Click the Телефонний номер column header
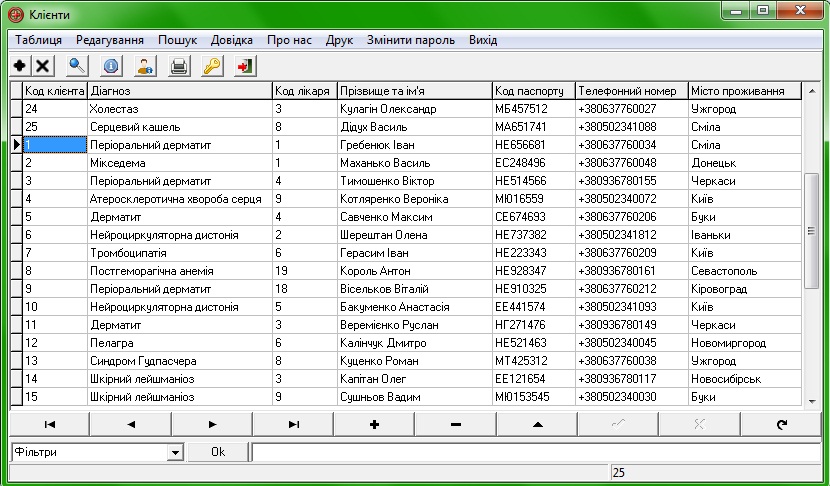 [632, 91]
